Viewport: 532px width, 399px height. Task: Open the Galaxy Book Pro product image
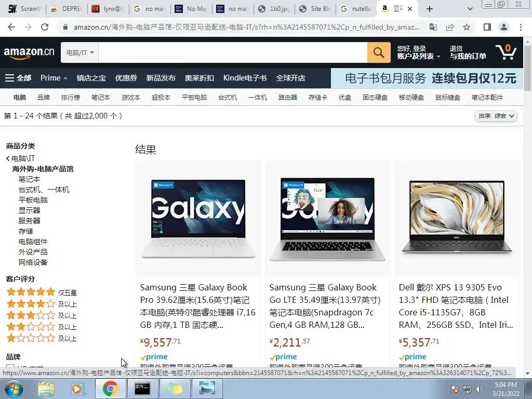[x=198, y=219]
